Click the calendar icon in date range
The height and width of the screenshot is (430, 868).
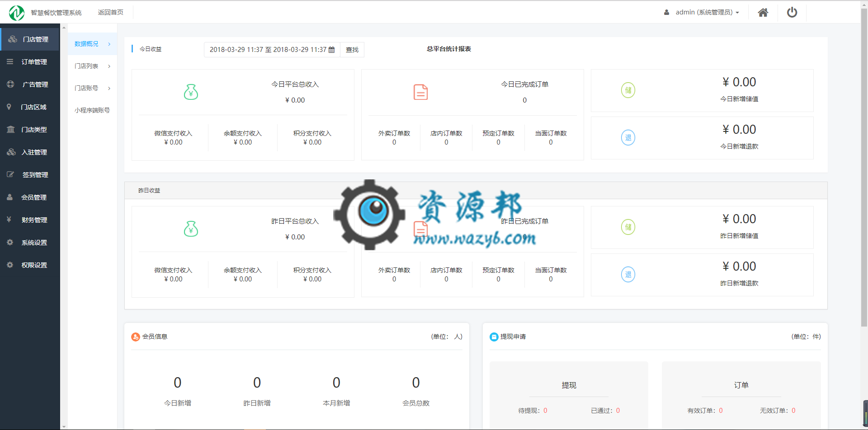(x=331, y=50)
